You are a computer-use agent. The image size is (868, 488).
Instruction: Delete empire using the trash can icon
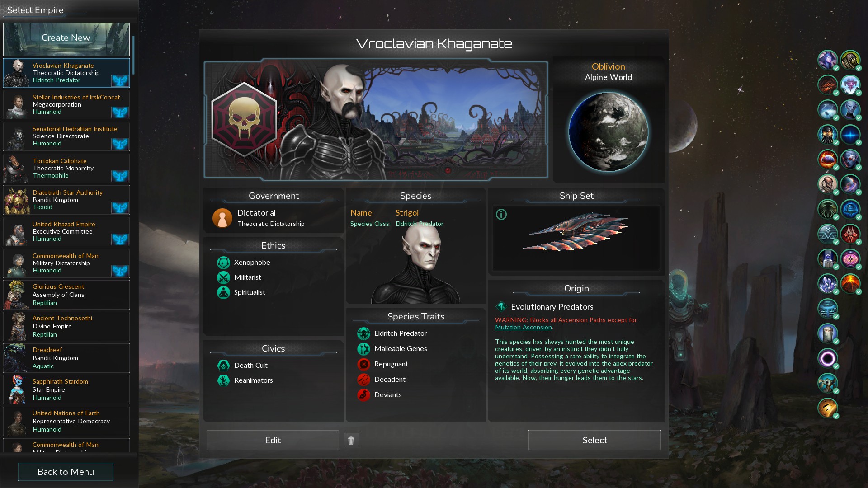coord(351,441)
